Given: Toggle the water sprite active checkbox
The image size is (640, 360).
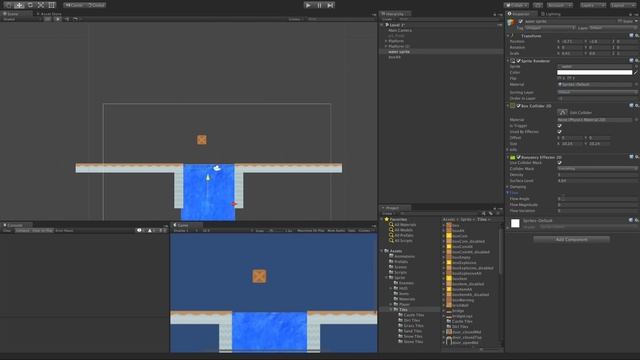Looking at the screenshot, I should [x=521, y=21].
